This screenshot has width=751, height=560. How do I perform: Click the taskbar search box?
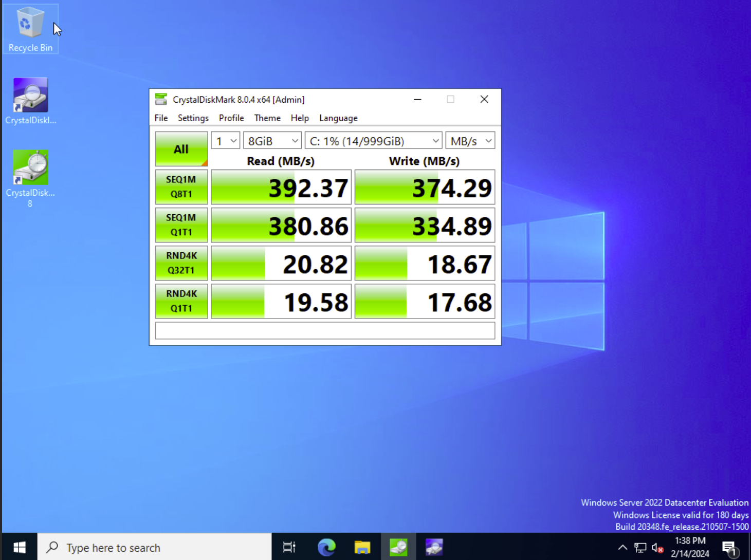coord(154,547)
